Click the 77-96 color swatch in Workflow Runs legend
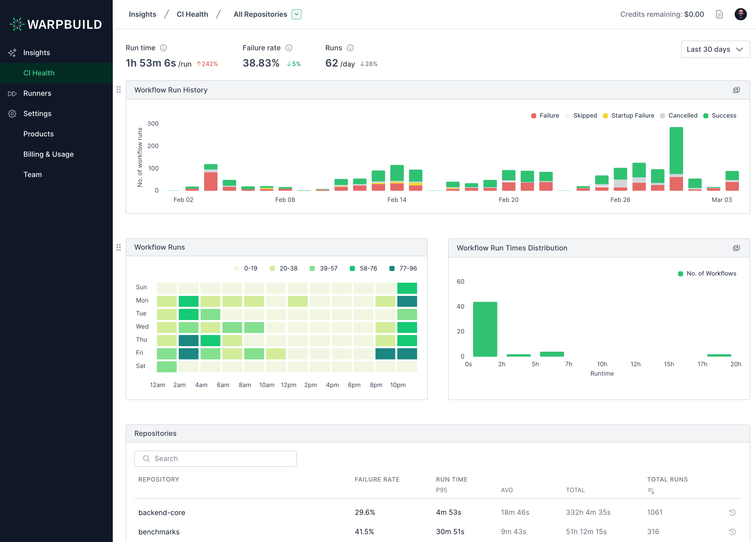 [392, 268]
